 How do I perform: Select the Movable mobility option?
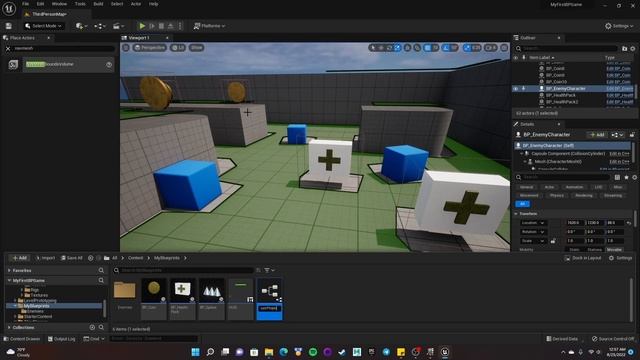(x=614, y=249)
